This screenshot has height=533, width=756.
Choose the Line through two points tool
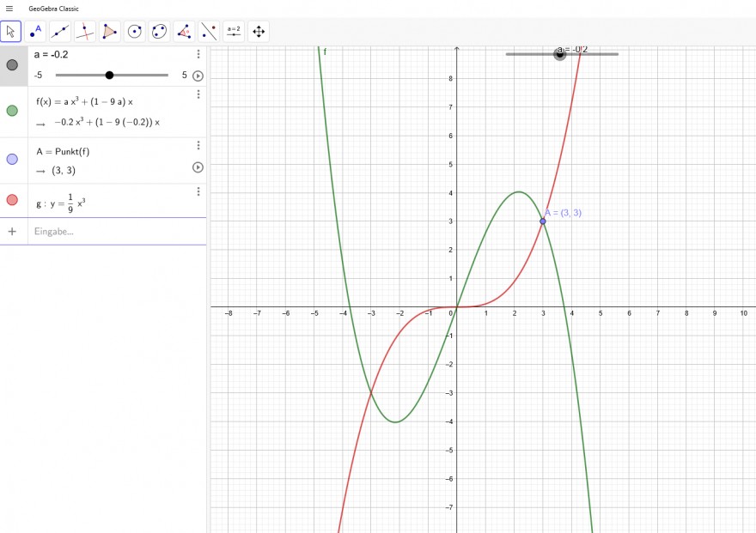pos(60,32)
